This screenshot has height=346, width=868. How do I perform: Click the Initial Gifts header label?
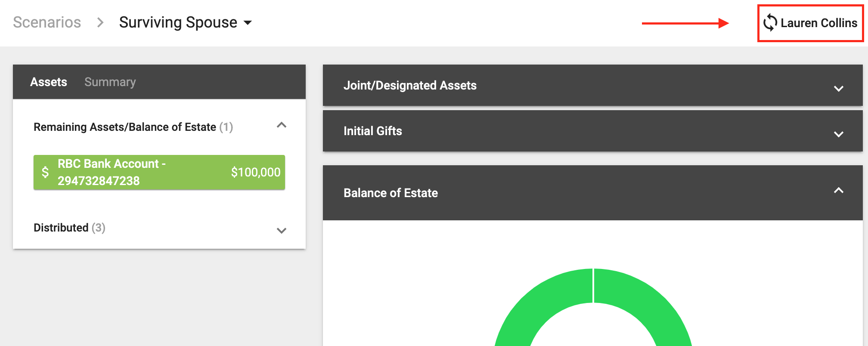pyautogui.click(x=373, y=131)
